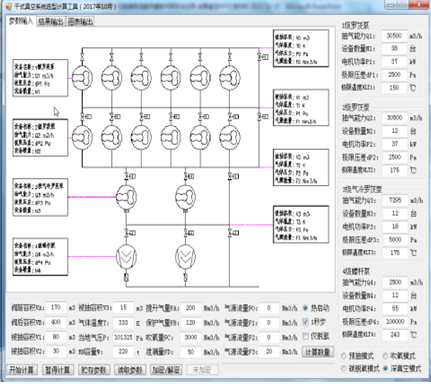
Task: Click the 贮存参数 button
Action: 94,370
